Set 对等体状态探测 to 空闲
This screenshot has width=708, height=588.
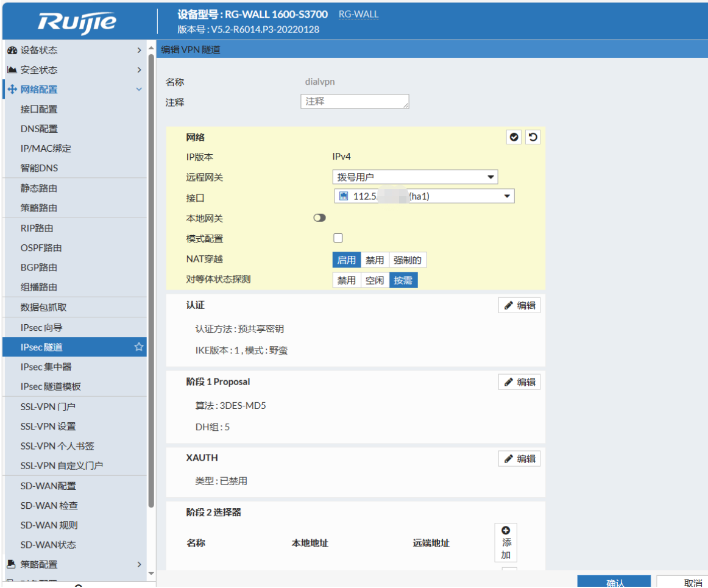tap(375, 280)
